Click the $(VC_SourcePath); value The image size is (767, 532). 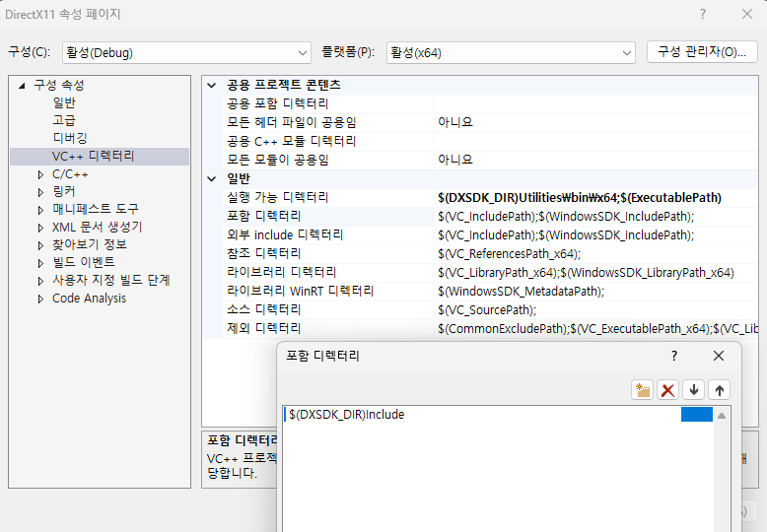coord(487,310)
